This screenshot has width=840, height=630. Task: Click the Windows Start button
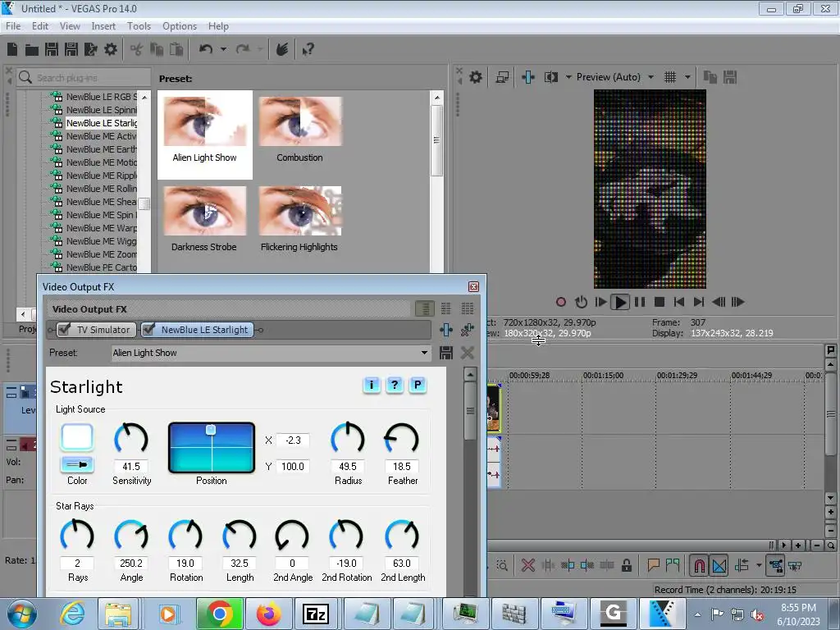(x=22, y=614)
